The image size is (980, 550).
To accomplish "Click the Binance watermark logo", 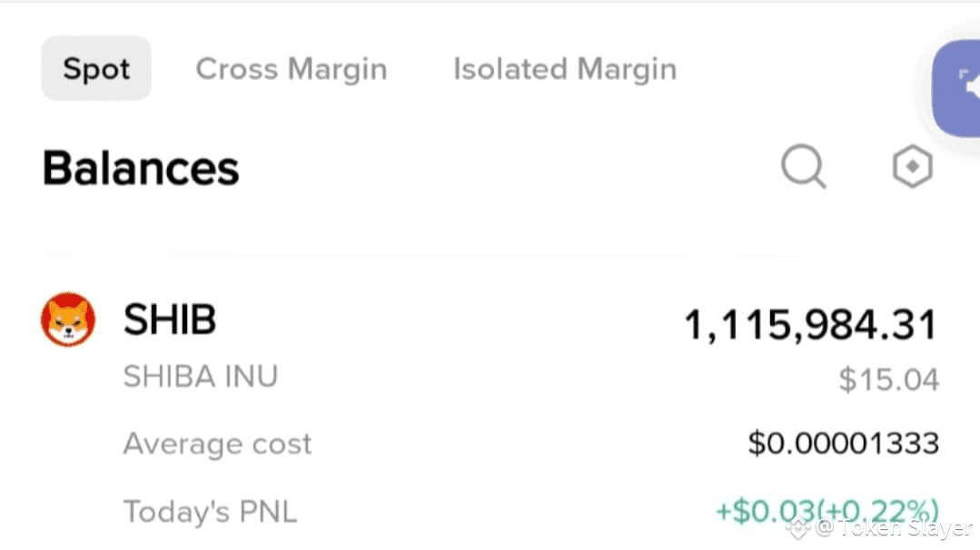I will click(x=798, y=527).
